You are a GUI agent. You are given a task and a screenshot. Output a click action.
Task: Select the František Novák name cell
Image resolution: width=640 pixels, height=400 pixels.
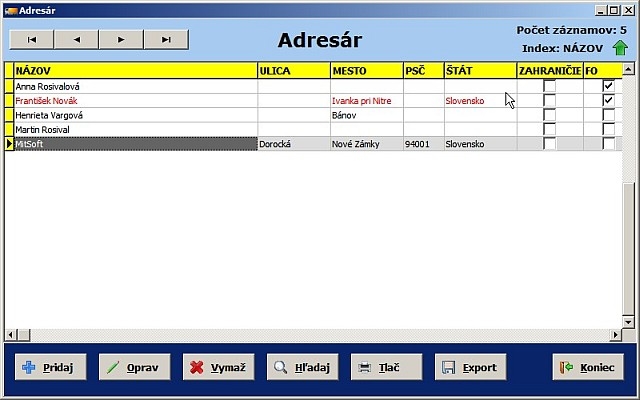pos(136,100)
